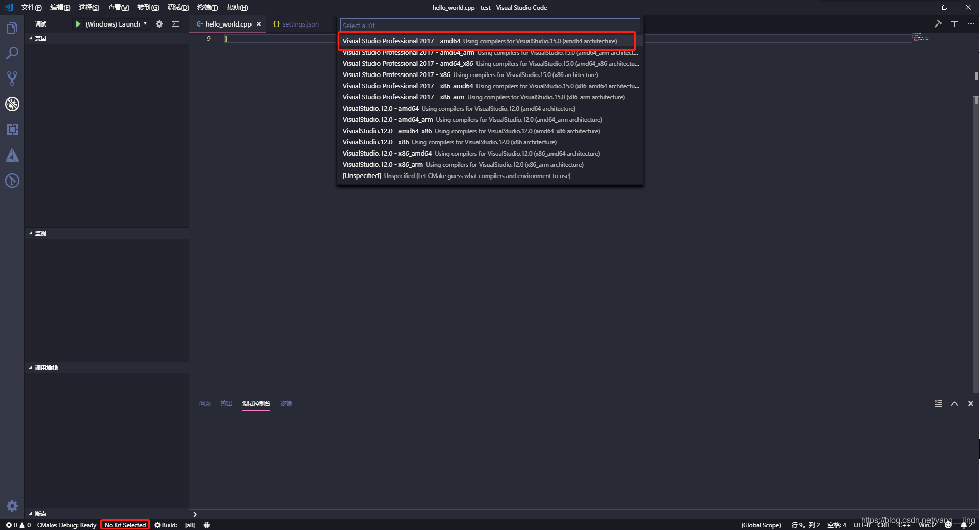Select Visual Studio Professional 2017 - x86_amd64 kit
This screenshot has height=530, width=980.
tap(490, 86)
